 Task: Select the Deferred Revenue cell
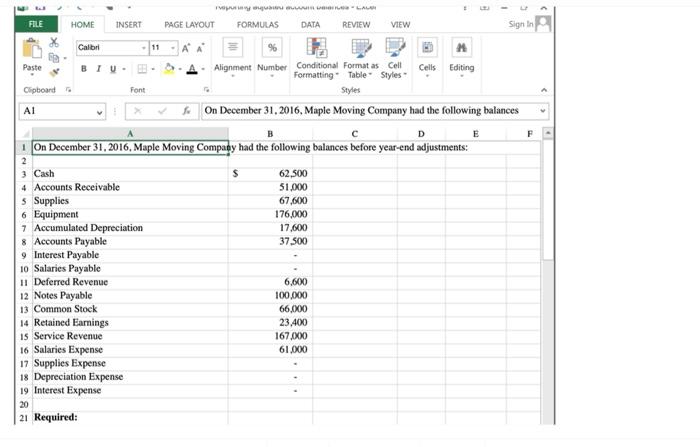click(130, 282)
